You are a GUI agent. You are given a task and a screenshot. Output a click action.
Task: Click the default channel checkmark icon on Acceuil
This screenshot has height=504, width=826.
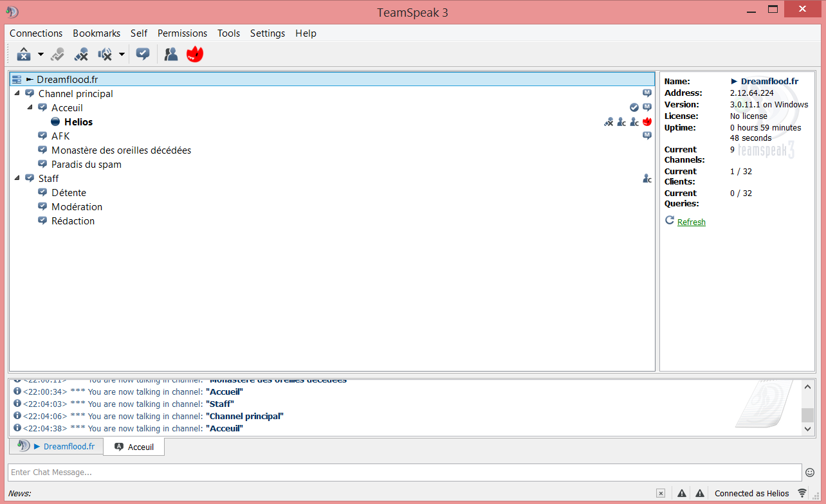point(634,108)
